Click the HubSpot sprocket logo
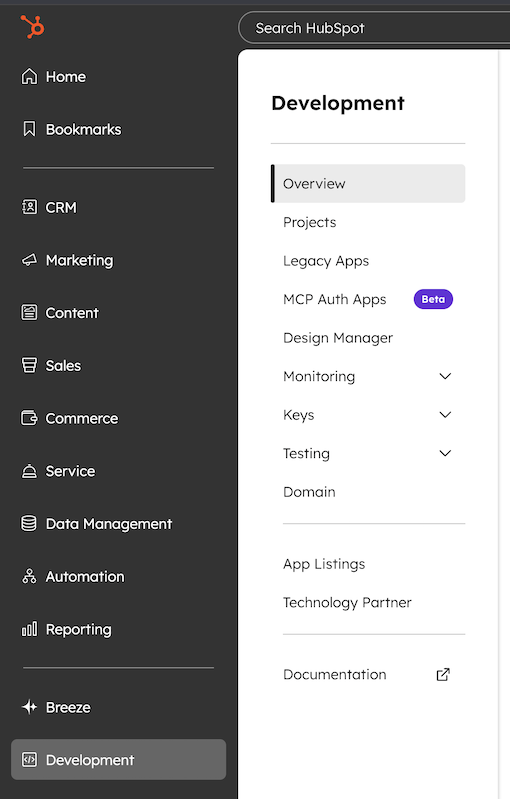Image resolution: width=510 pixels, height=799 pixels. [33, 26]
